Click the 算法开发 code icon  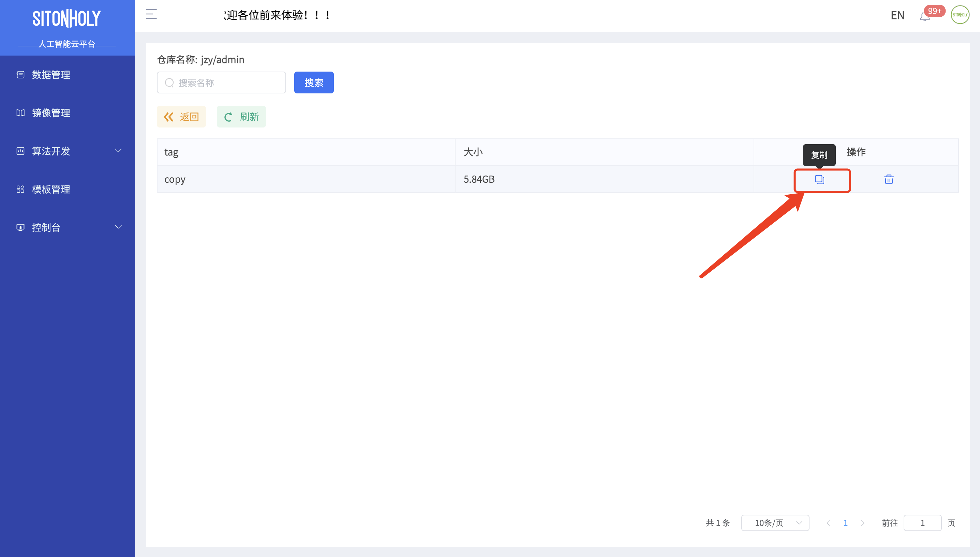[x=21, y=151]
